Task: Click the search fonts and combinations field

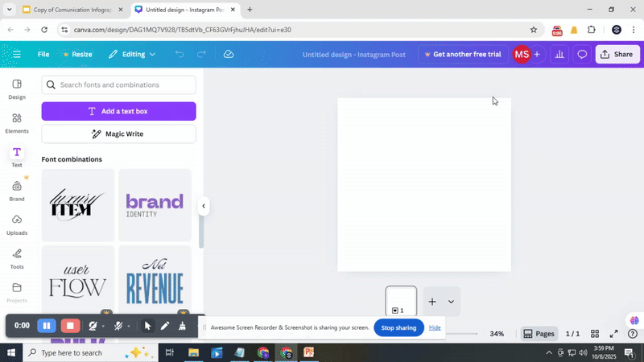Action: tap(125, 84)
